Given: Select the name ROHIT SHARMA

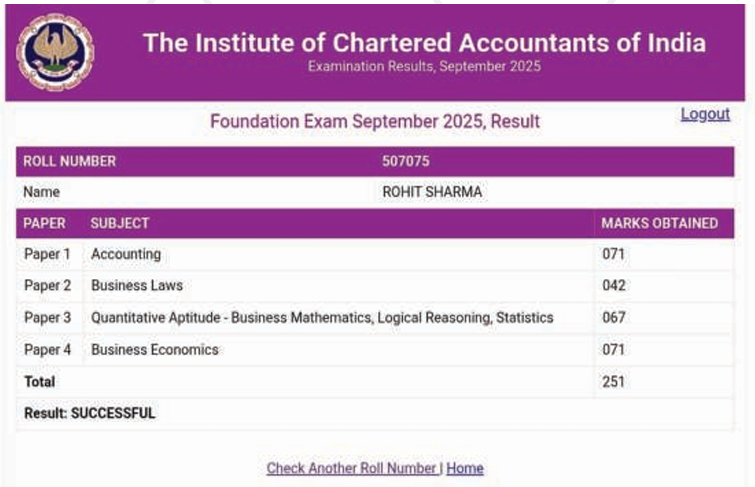Looking at the screenshot, I should click(432, 192).
